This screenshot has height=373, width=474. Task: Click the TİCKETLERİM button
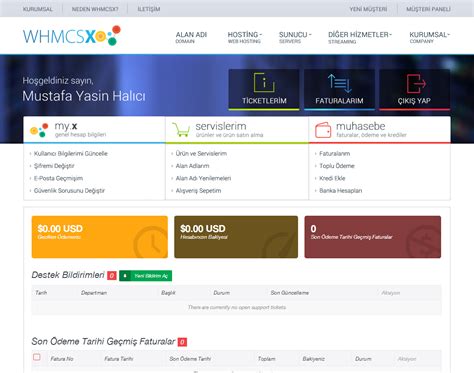(x=264, y=89)
